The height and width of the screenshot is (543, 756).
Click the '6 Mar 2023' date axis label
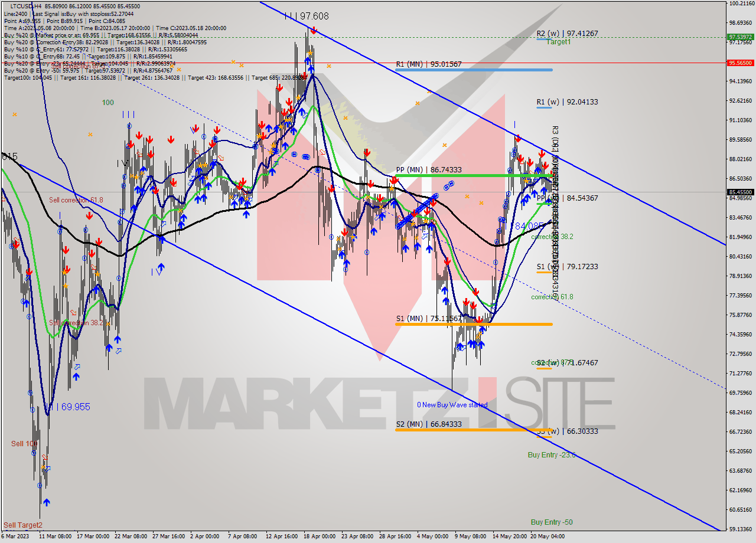(x=15, y=537)
